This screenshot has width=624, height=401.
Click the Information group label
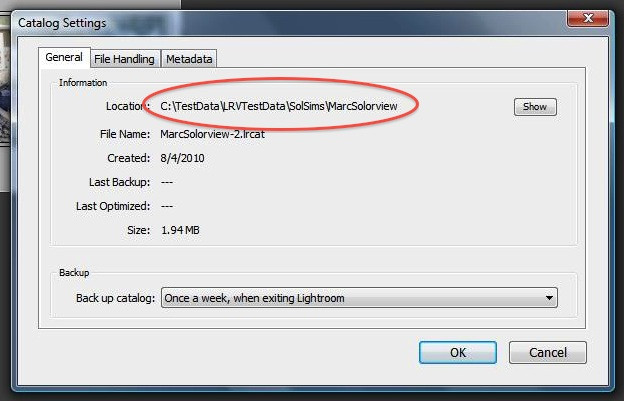(x=83, y=83)
